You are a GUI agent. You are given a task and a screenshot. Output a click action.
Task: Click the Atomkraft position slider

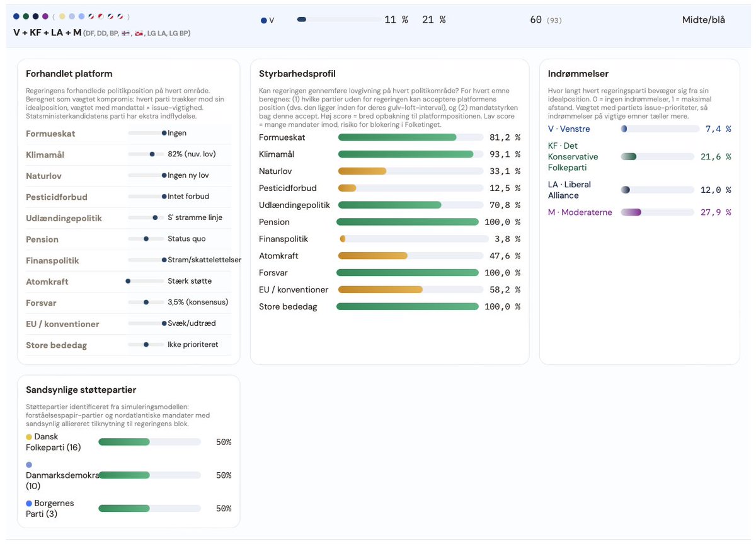[x=146, y=281]
